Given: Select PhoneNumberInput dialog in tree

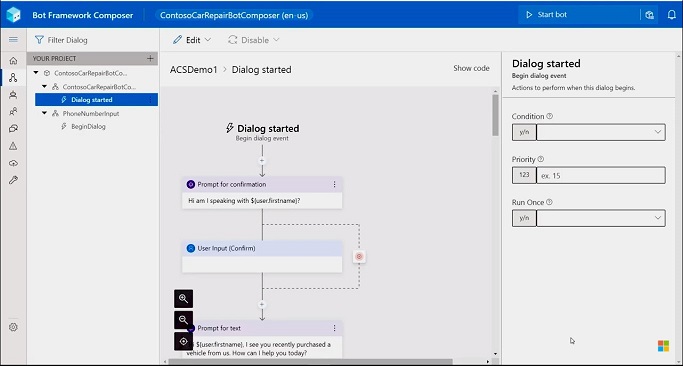Looking at the screenshot, I should (x=91, y=113).
